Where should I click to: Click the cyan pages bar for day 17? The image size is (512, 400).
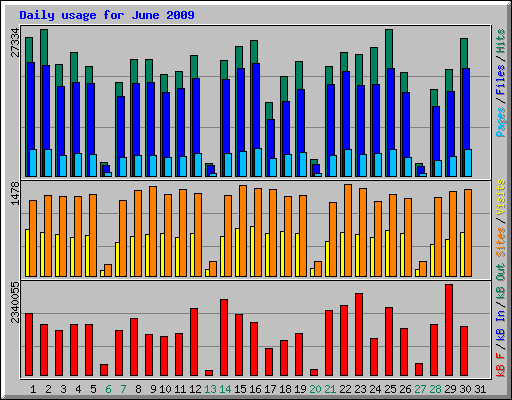pyautogui.click(x=273, y=167)
